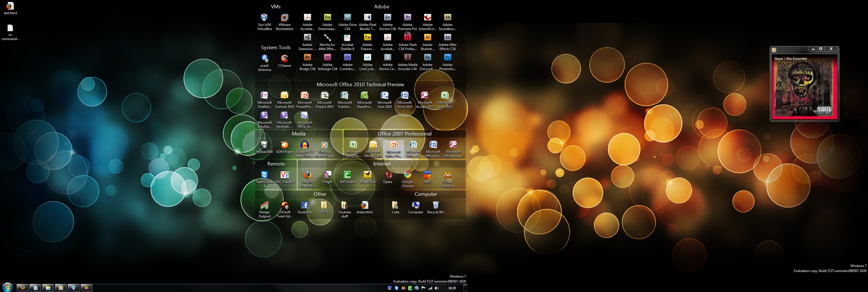Open the Windows Start menu orb
868x292 pixels.
click(x=7, y=287)
